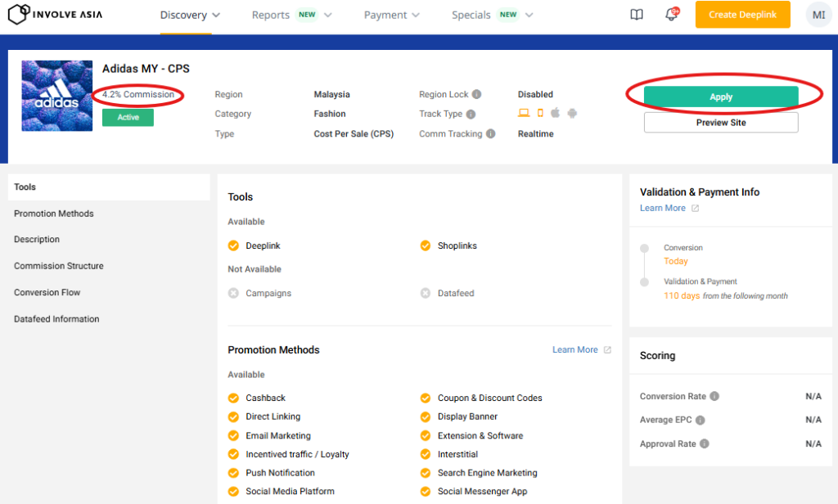This screenshot has height=504, width=838.
Task: Go to Description section in sidebar
Action: (x=37, y=240)
